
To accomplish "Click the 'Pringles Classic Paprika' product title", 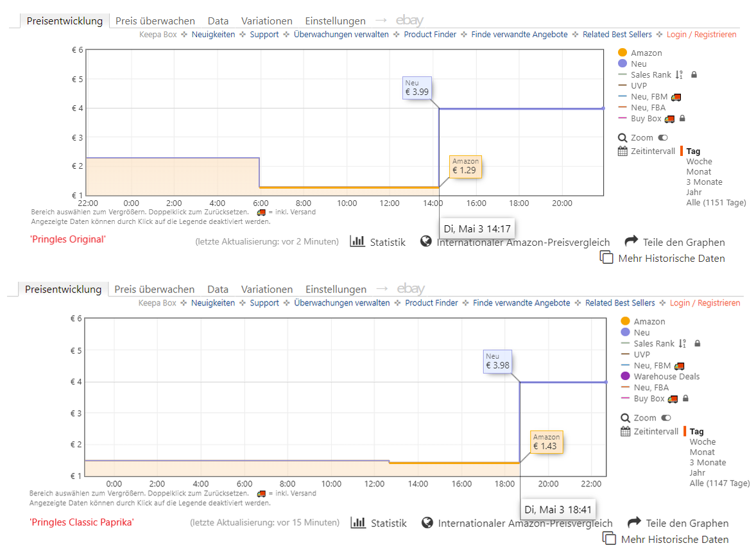I will 82,522.
